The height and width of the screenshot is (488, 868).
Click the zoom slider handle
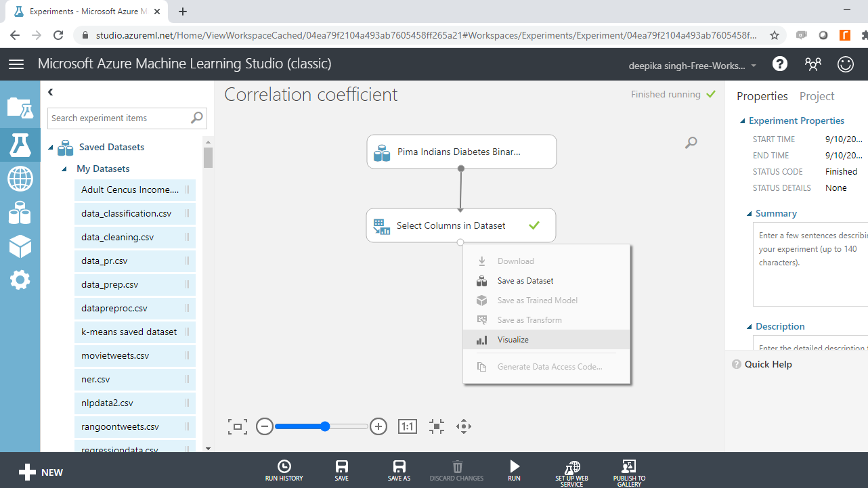point(325,426)
